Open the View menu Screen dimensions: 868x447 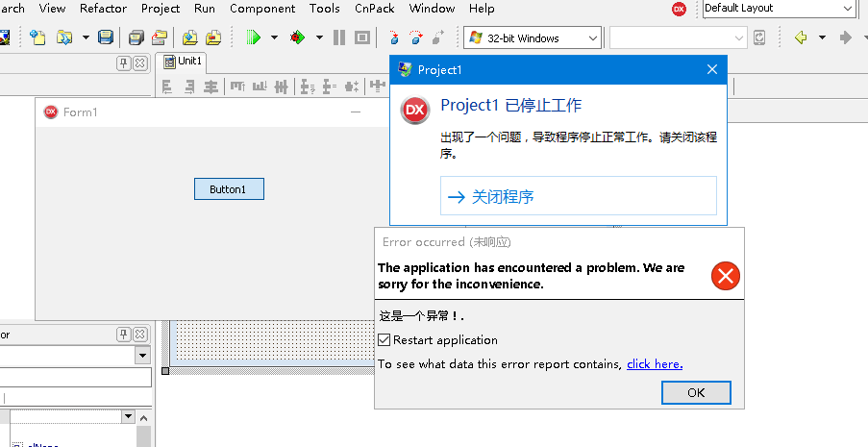(x=52, y=9)
